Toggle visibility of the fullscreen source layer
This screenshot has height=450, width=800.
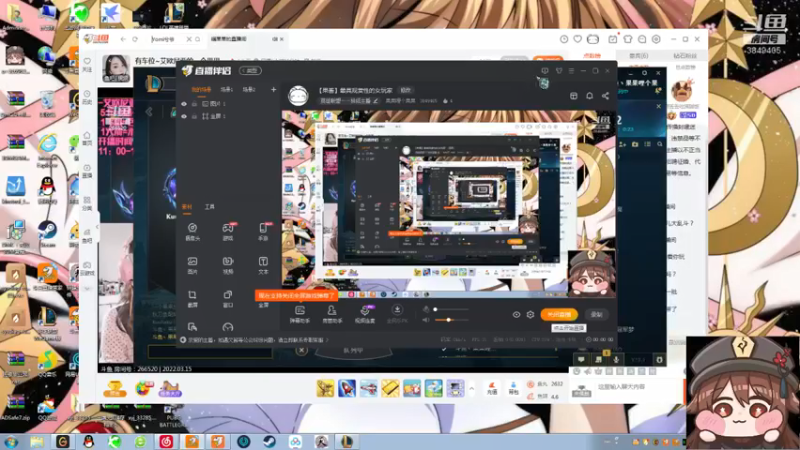184,116
